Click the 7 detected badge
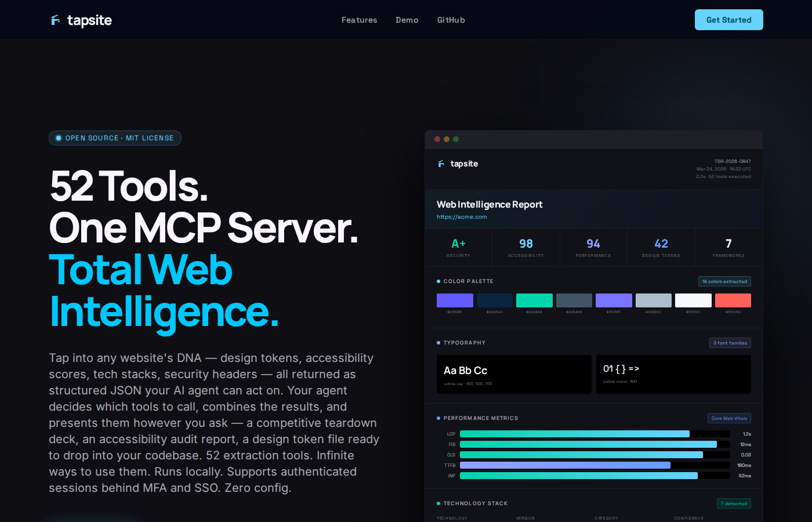The height and width of the screenshot is (522, 812). click(x=734, y=503)
